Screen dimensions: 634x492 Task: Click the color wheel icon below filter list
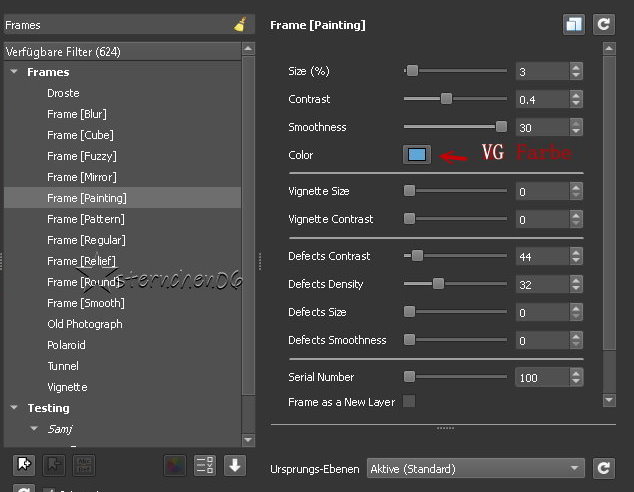click(x=175, y=465)
